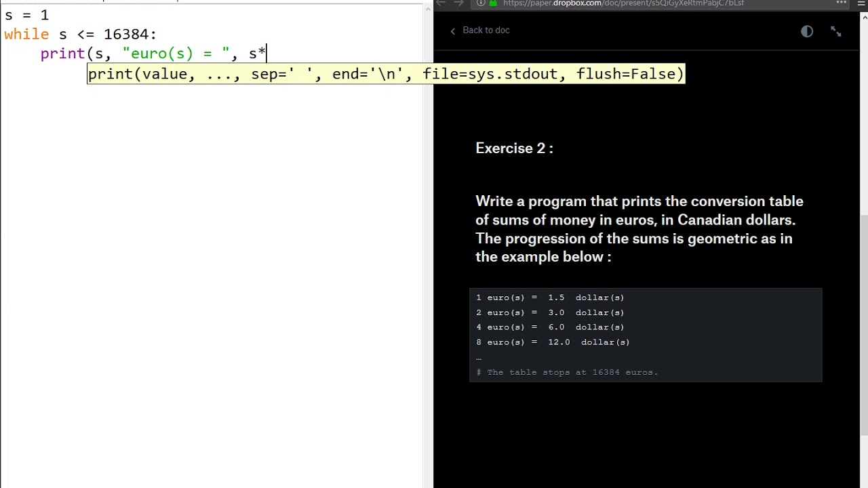Viewport: 868px width, 488px height.
Task: Exit presentation full-screen via collapse arrows icon
Action: pyautogui.click(x=836, y=31)
